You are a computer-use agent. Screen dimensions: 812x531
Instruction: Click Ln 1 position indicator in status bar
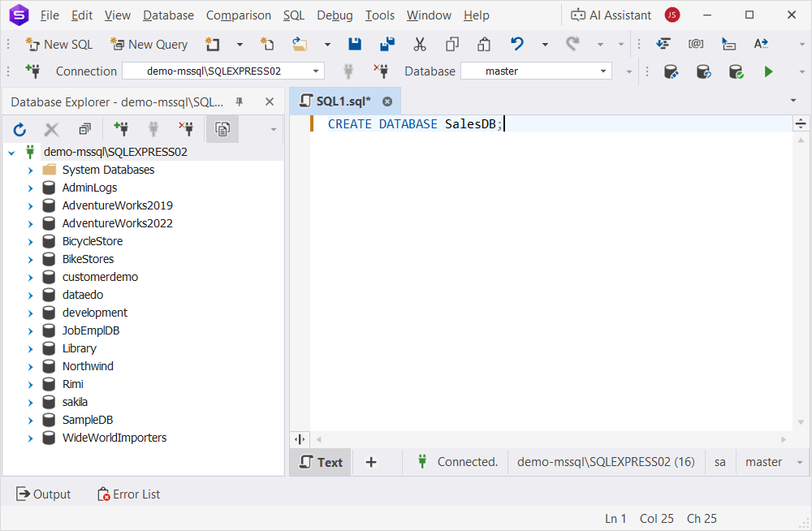(615, 518)
